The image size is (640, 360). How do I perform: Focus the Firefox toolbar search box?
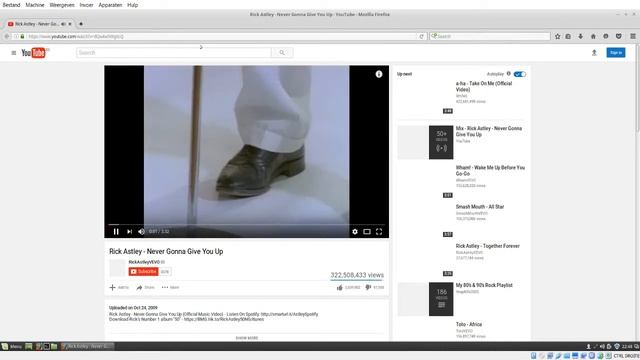pyautogui.click(x=490, y=36)
